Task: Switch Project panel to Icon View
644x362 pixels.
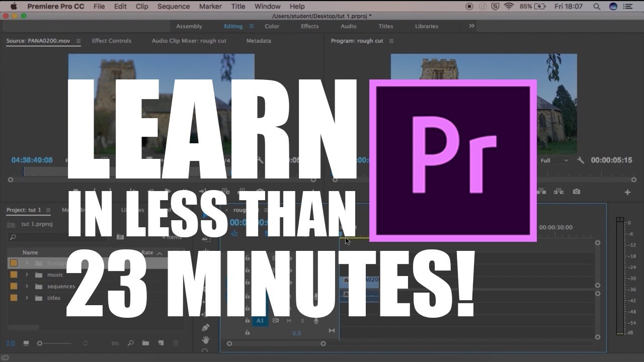Action: [26, 343]
